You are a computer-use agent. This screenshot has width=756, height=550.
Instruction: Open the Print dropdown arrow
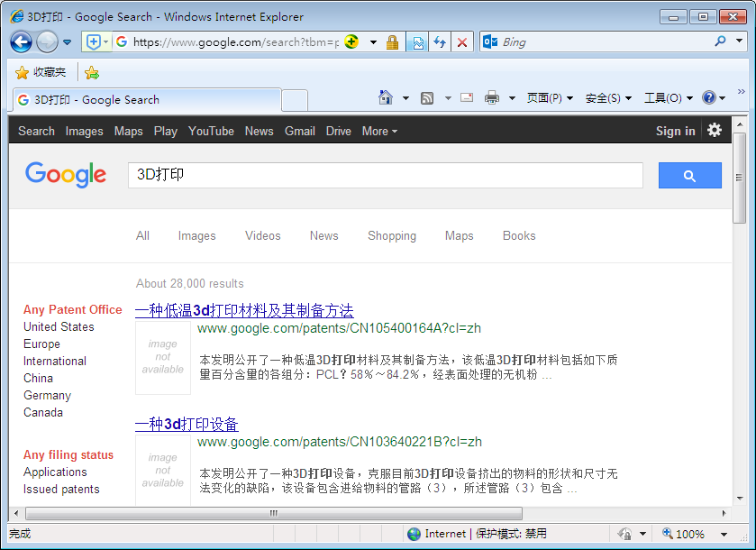[512, 98]
